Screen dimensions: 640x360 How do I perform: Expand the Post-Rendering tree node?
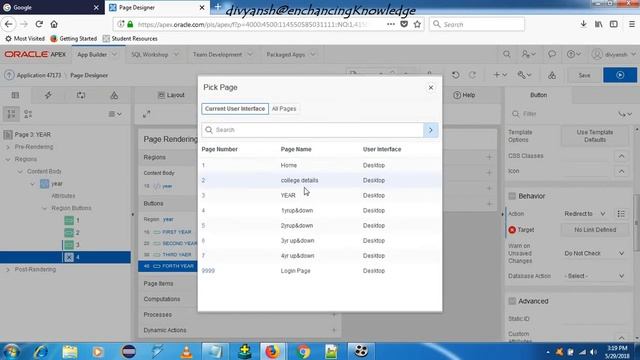coord(8,269)
